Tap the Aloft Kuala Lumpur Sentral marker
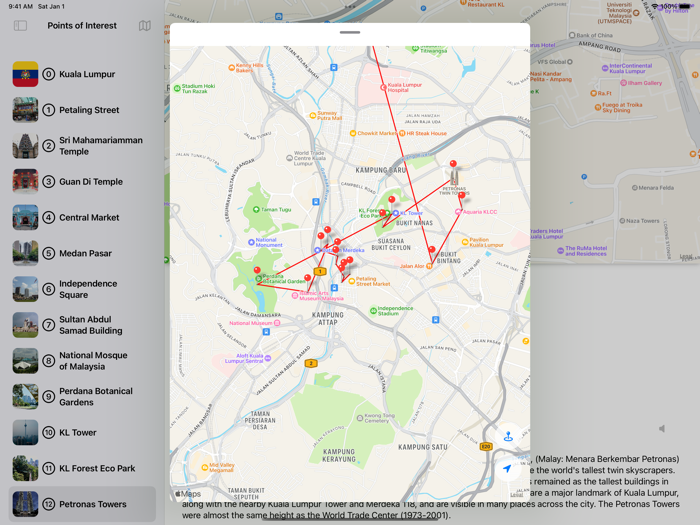The image size is (700, 525). click(x=268, y=358)
